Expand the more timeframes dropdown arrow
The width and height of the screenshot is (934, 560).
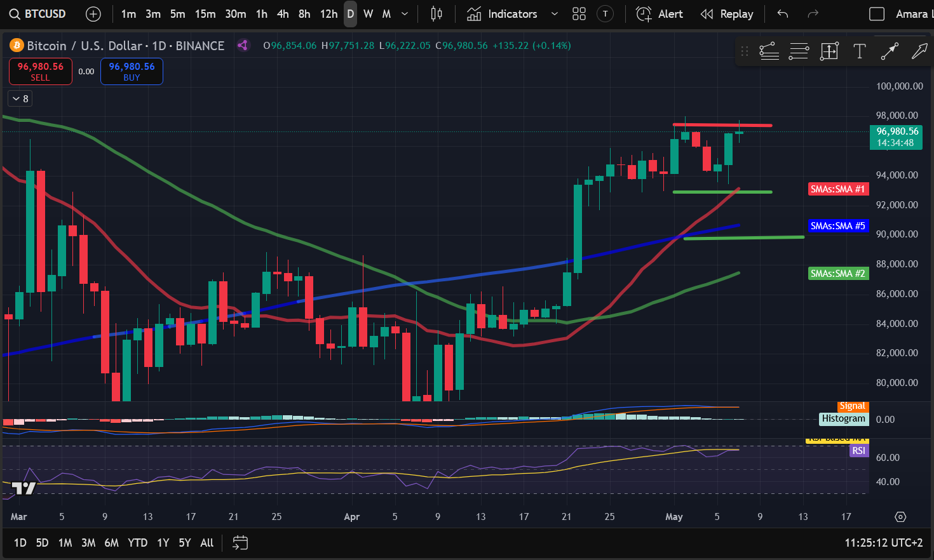(405, 14)
